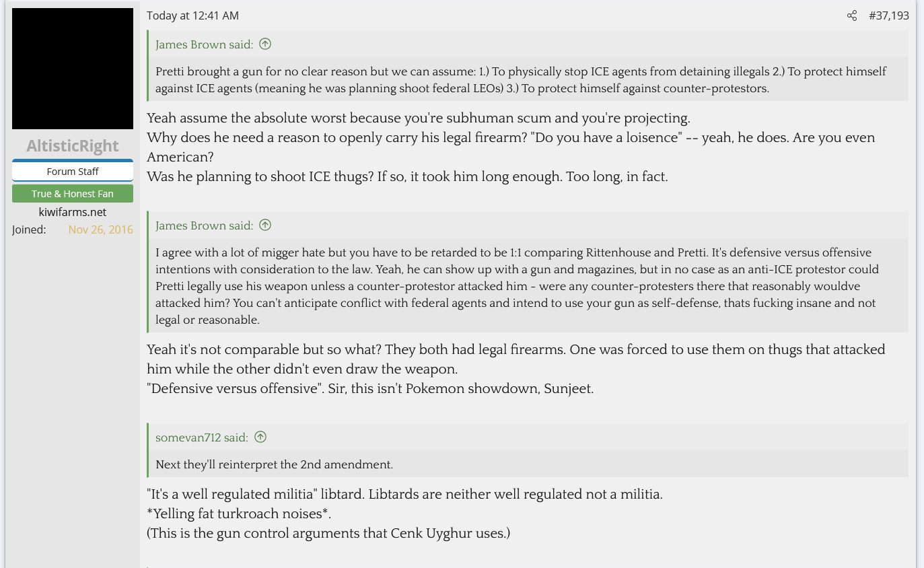Click 'James Brown said:' above the Rittenhouse quote
Image resolution: width=924 pixels, height=568 pixels.
[204, 225]
